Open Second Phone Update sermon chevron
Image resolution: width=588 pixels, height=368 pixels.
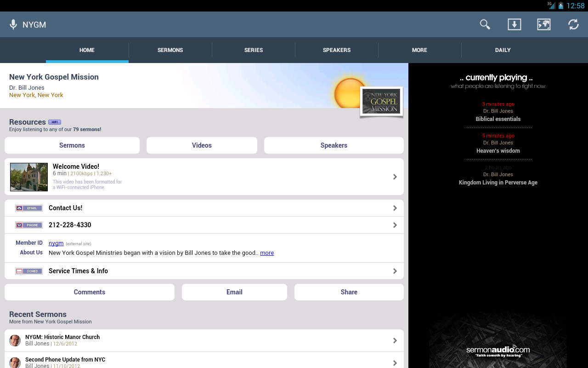pyautogui.click(x=395, y=363)
